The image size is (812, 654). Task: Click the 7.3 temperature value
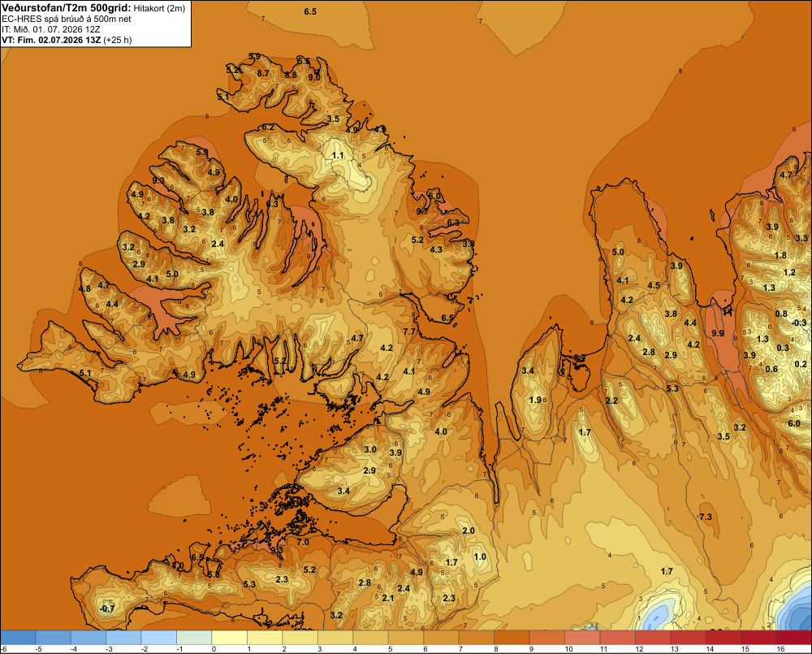click(706, 517)
